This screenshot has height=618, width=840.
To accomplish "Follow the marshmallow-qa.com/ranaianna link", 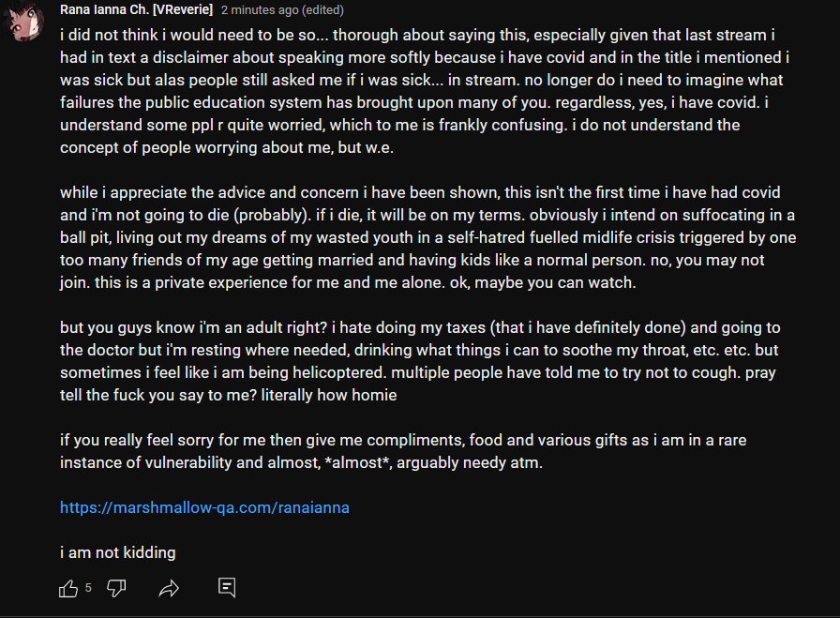I will point(204,507).
